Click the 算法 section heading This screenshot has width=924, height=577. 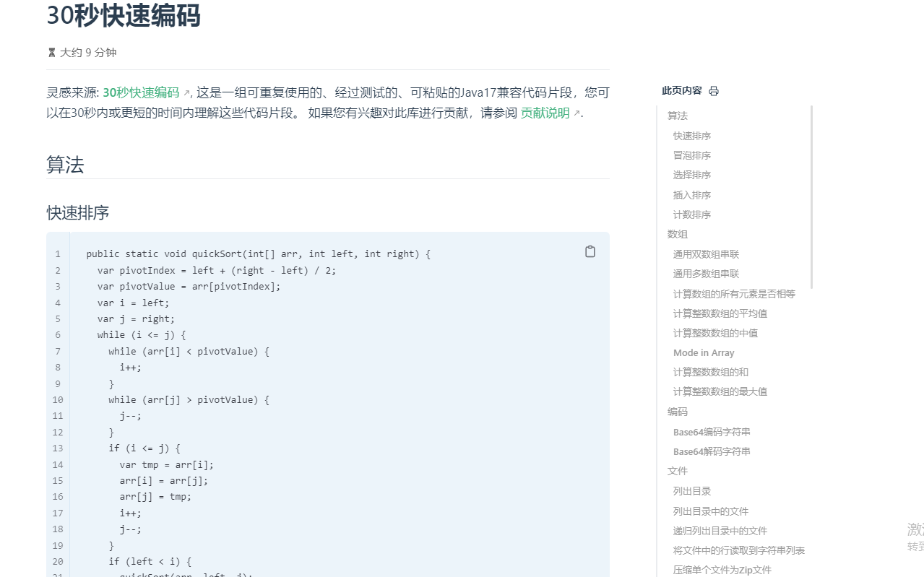(65, 165)
